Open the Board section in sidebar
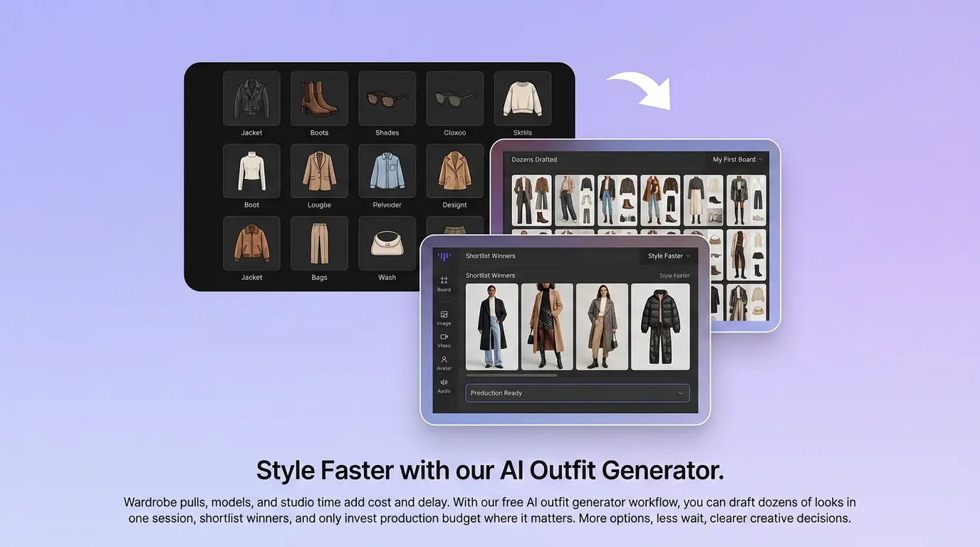Image resolution: width=980 pixels, height=547 pixels. click(444, 284)
